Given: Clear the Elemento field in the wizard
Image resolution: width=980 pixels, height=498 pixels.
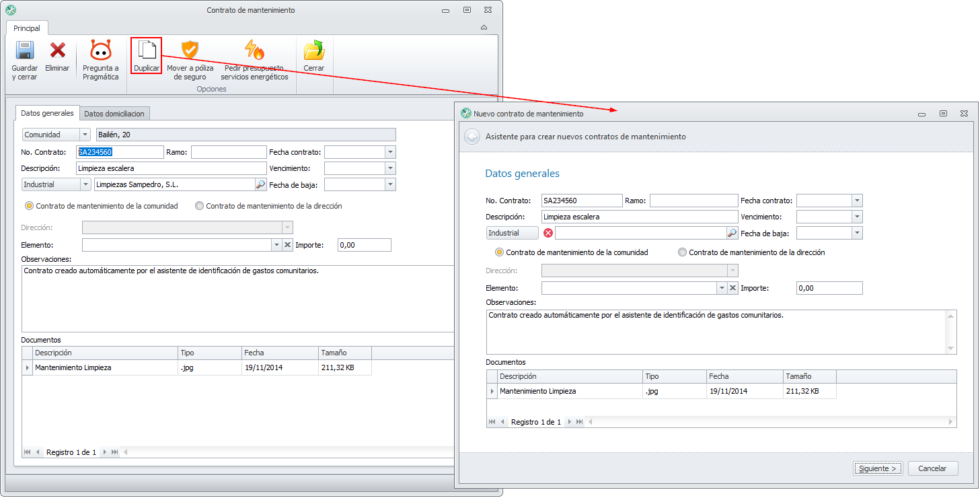Looking at the screenshot, I should (732, 288).
